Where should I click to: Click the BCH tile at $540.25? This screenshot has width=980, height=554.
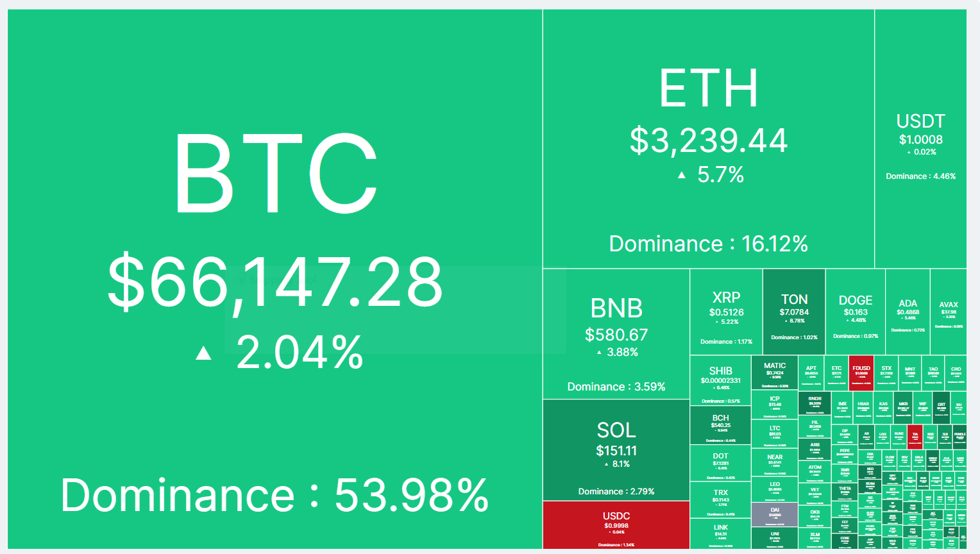coord(720,426)
